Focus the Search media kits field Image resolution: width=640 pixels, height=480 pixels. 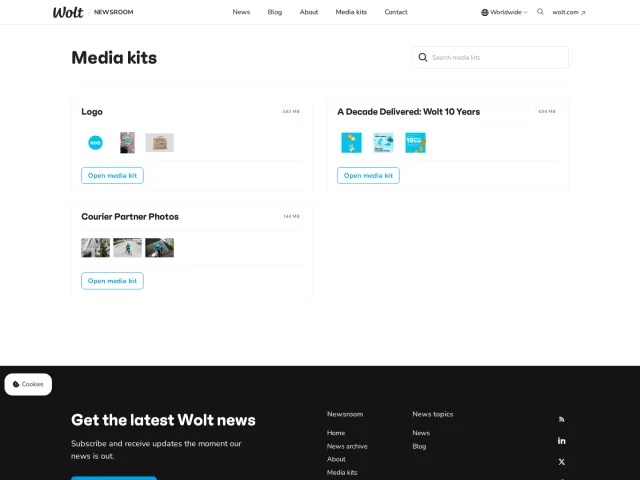click(490, 58)
